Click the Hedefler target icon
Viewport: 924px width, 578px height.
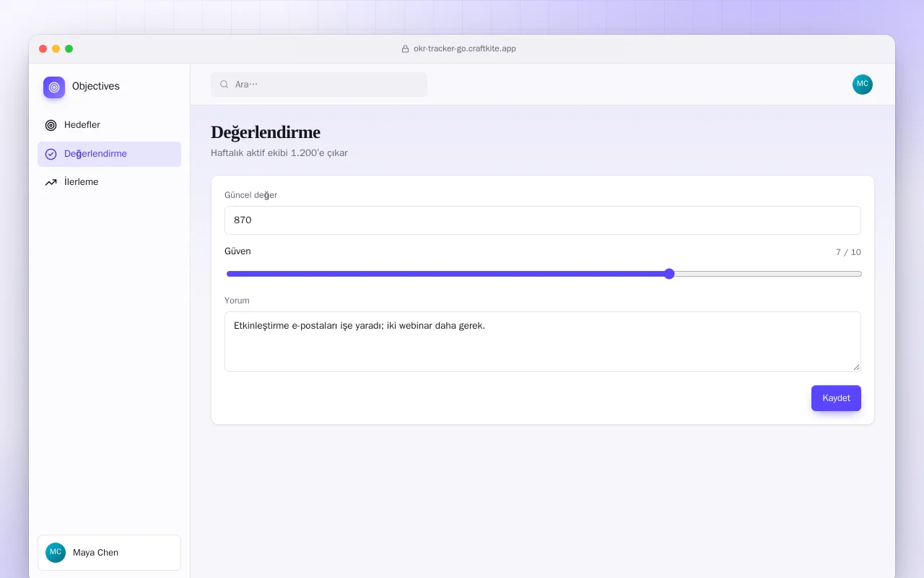coord(51,125)
